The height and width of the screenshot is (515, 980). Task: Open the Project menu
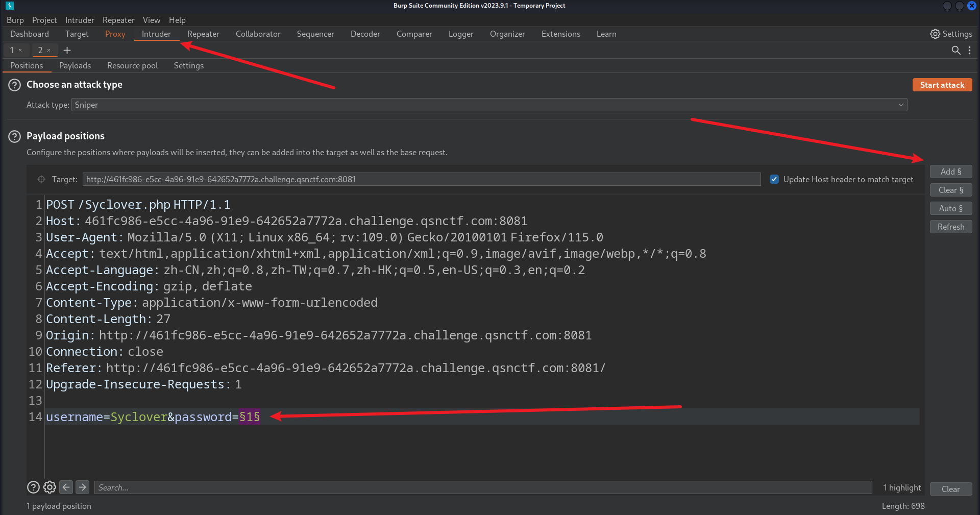[44, 20]
